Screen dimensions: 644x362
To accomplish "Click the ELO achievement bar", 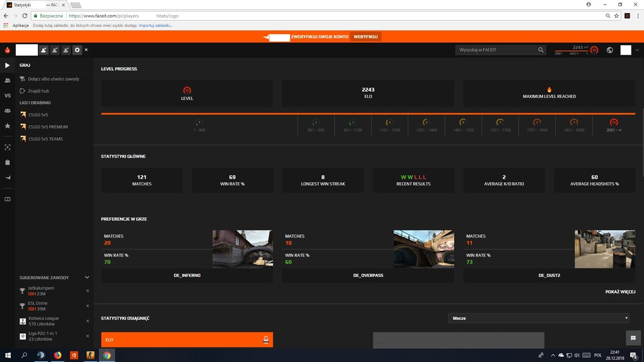I will click(187, 339).
